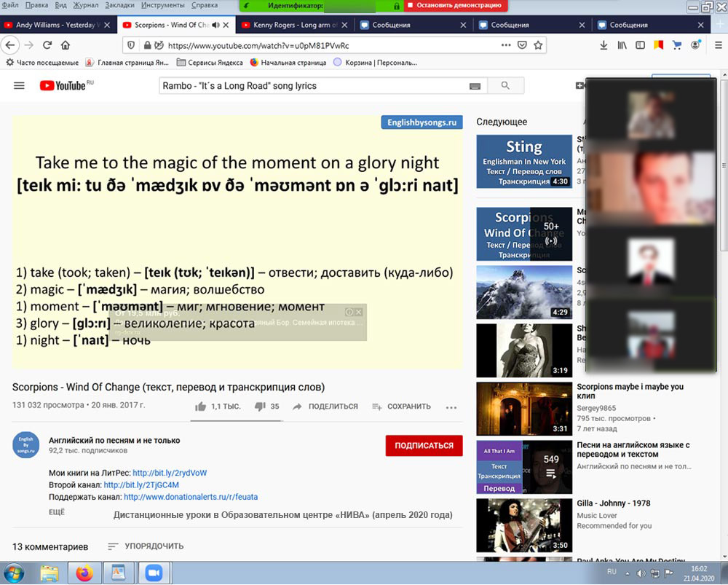Image resolution: width=728 pixels, height=585 pixels.
Task: Open the Журнал menu
Action: click(85, 5)
